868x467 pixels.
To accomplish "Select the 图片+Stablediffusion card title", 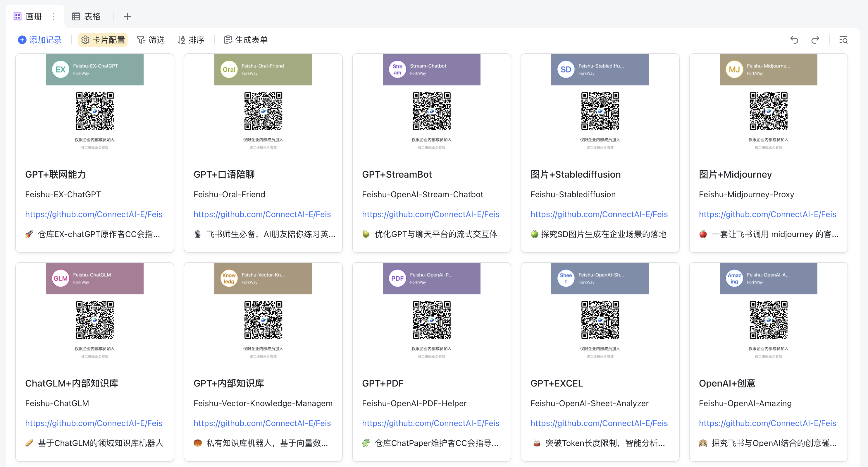I will point(576,174).
